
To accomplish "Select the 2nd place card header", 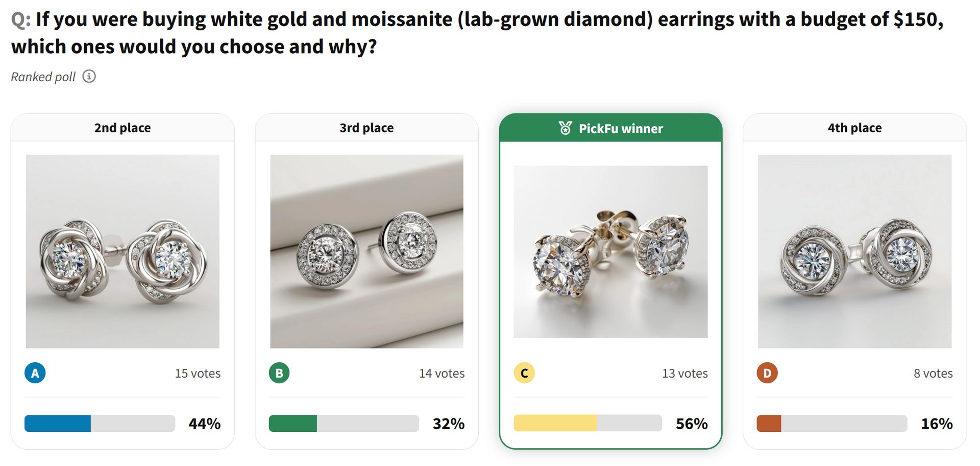I will tap(122, 128).
